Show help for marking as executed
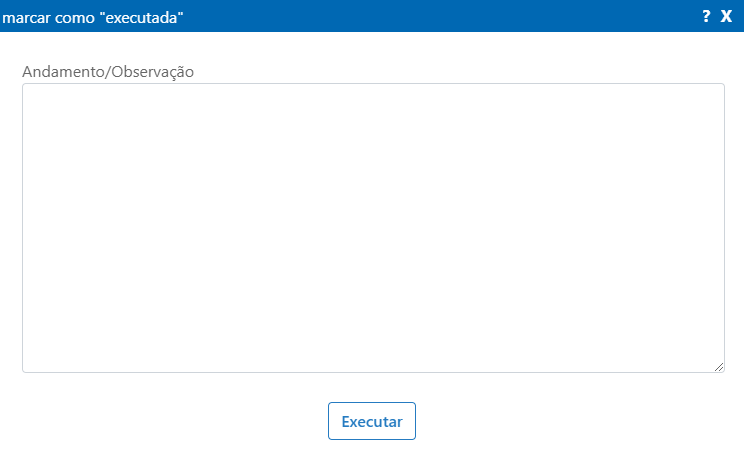This screenshot has width=744, height=459. pyautogui.click(x=706, y=16)
